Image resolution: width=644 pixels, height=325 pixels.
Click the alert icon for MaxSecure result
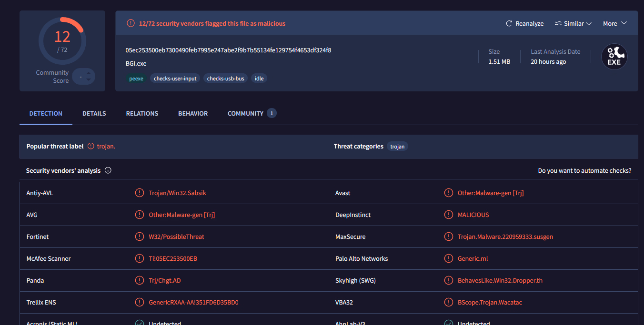tap(449, 236)
